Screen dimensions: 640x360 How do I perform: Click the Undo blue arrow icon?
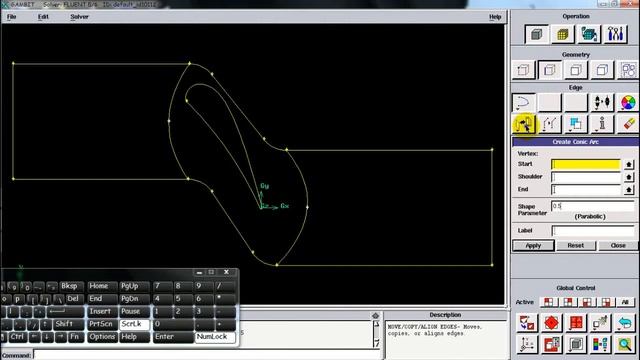(x=625, y=323)
